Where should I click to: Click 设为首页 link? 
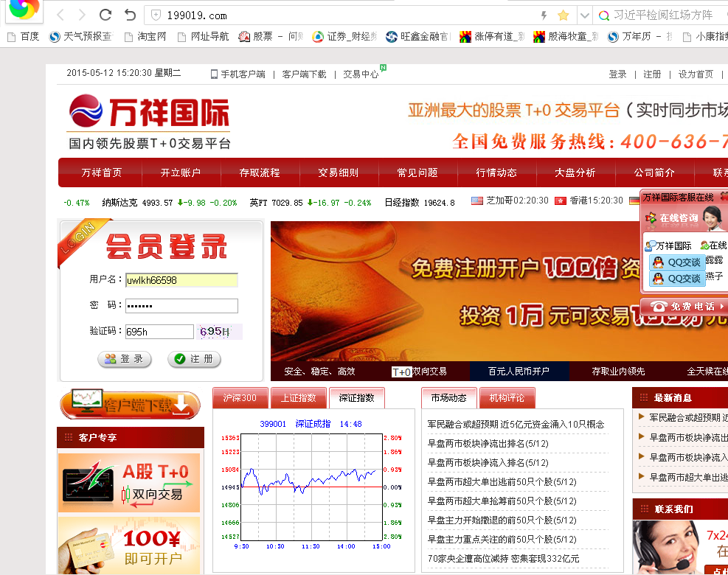[696, 74]
